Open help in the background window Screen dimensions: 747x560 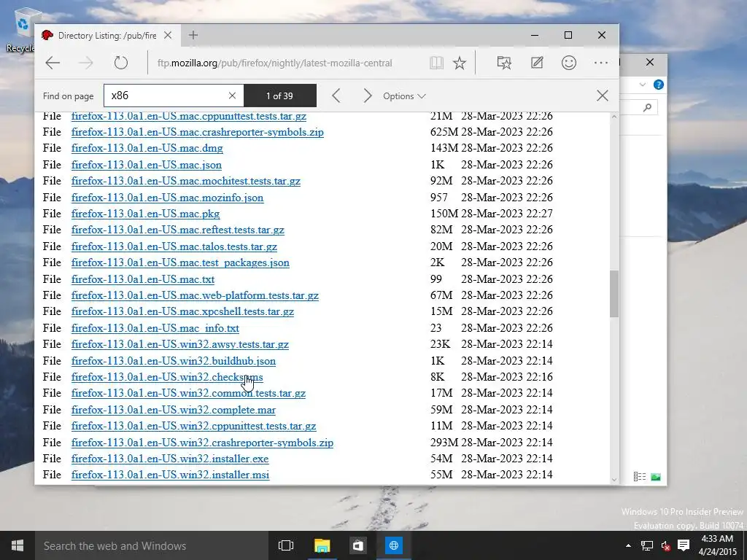(x=659, y=85)
